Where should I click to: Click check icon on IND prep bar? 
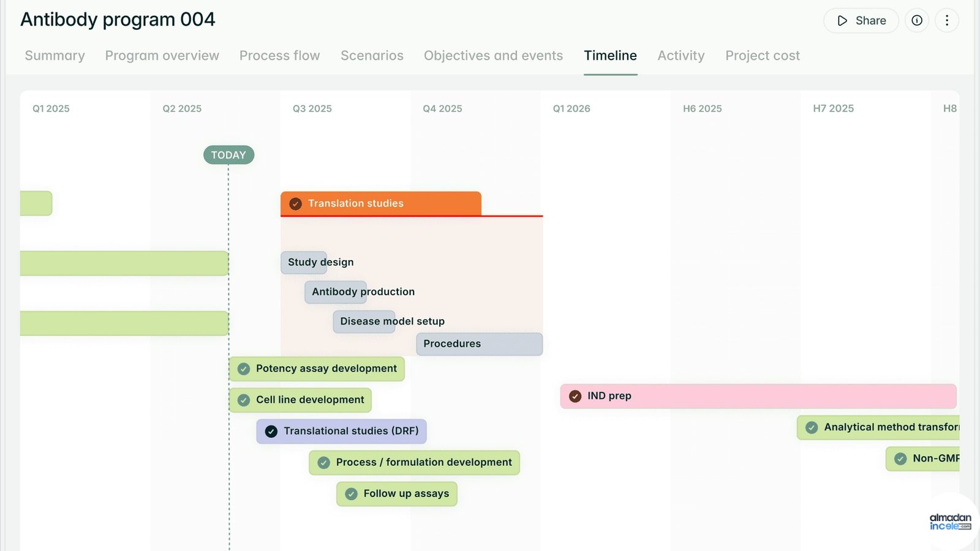(x=575, y=396)
